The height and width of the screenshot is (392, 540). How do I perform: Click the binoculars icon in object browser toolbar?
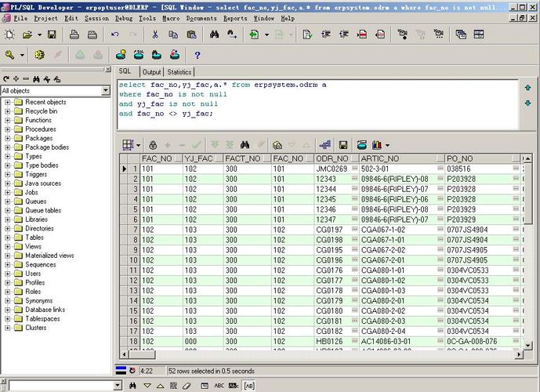[36, 79]
